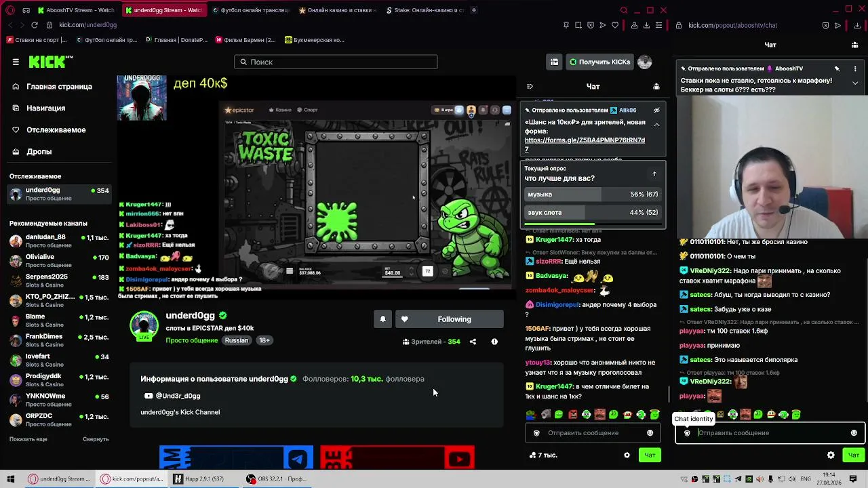Vote for музыка in the poll
Screen dimensions: 868x488
593,195
